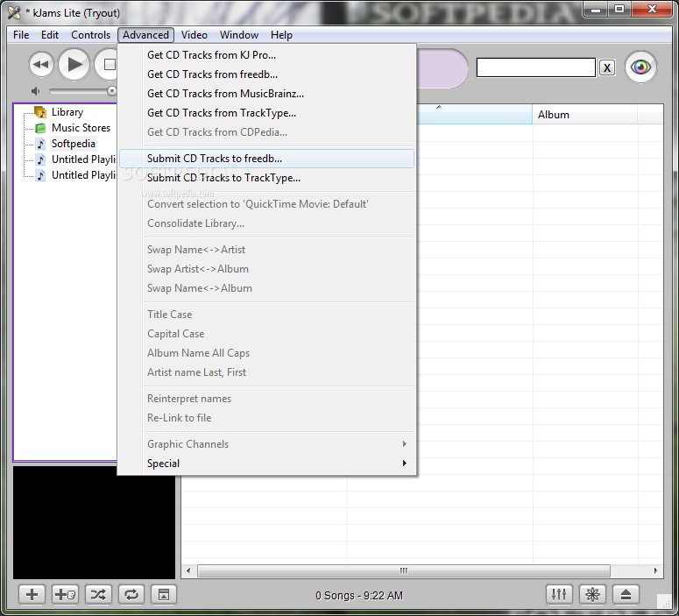Screen dimensions: 679x616
Task: Choose Title Case
Action: [266, 315]
